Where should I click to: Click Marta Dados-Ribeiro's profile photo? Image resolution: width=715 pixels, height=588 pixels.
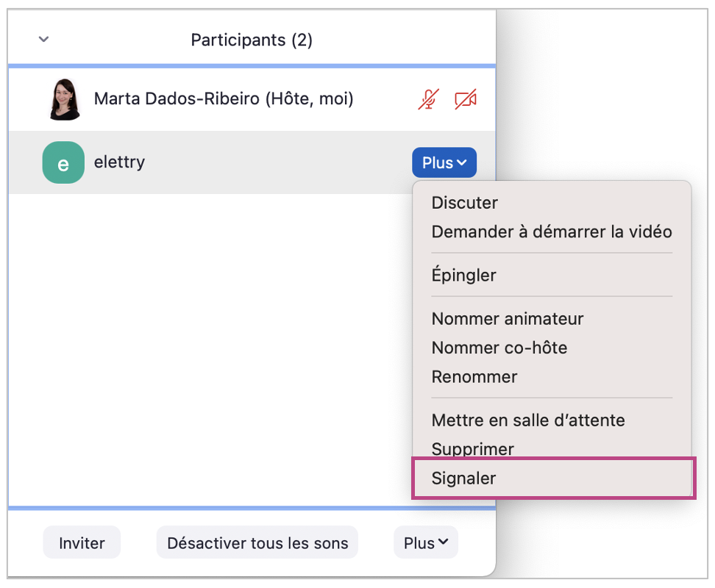tap(64, 99)
